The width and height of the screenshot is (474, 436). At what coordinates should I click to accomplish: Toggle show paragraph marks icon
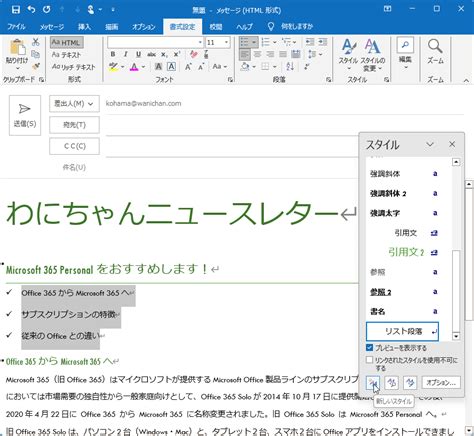(x=306, y=67)
